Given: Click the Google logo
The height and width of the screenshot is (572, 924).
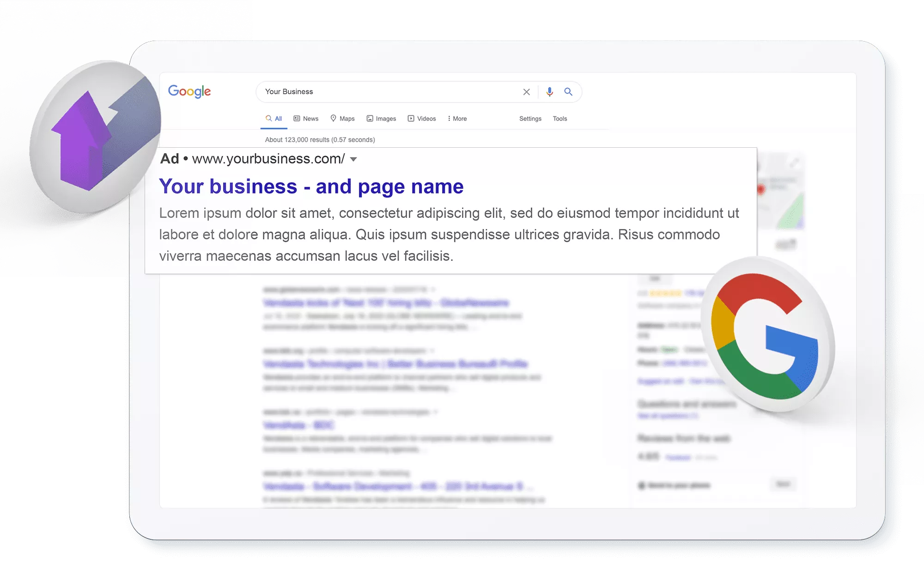Looking at the screenshot, I should [189, 91].
